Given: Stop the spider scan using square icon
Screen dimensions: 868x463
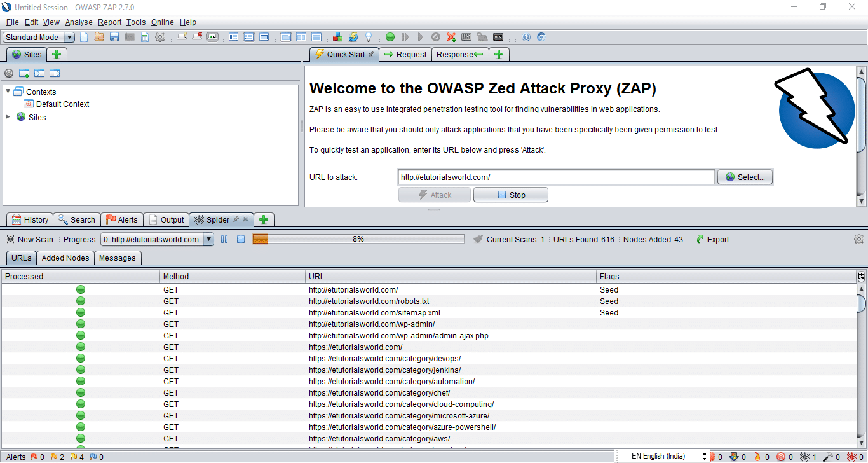Looking at the screenshot, I should 241,240.
